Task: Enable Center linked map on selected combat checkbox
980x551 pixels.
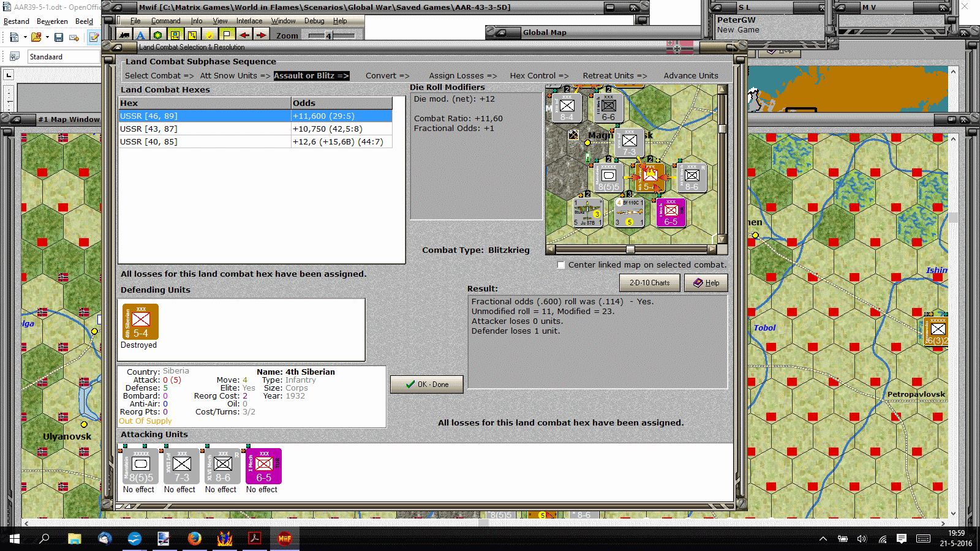Action: click(561, 265)
